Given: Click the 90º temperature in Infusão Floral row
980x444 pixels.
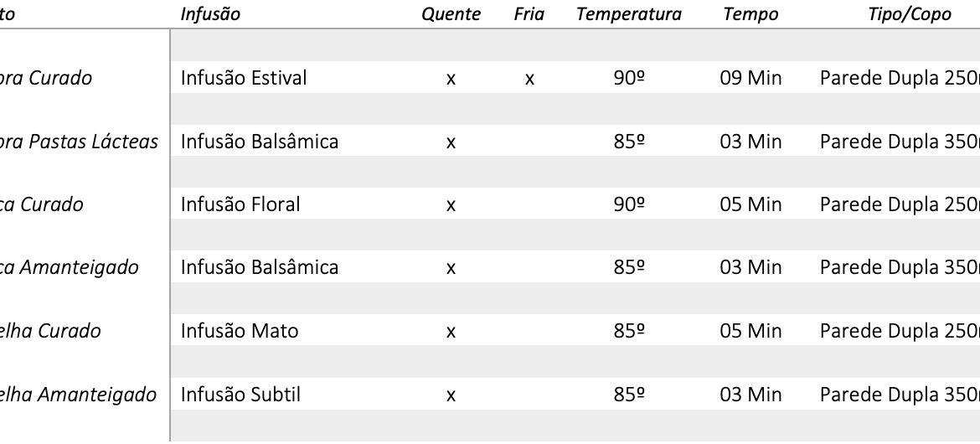Looking at the screenshot, I should pyautogui.click(x=628, y=204).
